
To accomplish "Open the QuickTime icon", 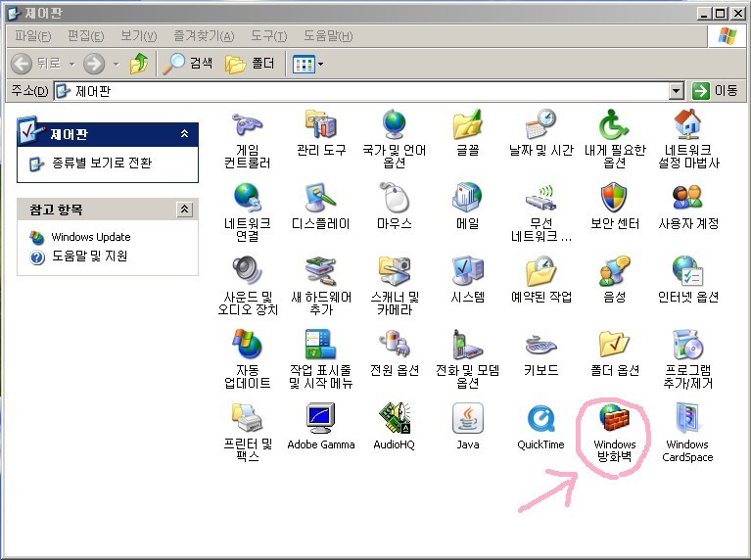I will tap(540, 419).
